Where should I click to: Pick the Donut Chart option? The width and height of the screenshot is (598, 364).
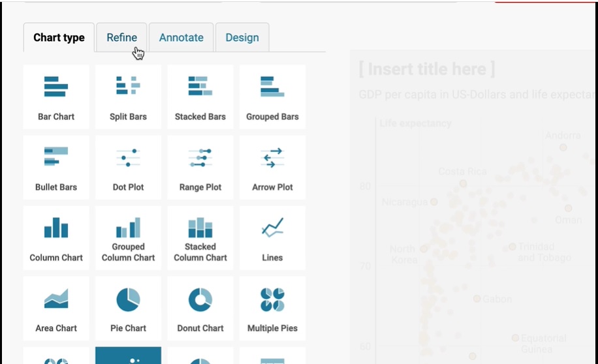tap(200, 308)
